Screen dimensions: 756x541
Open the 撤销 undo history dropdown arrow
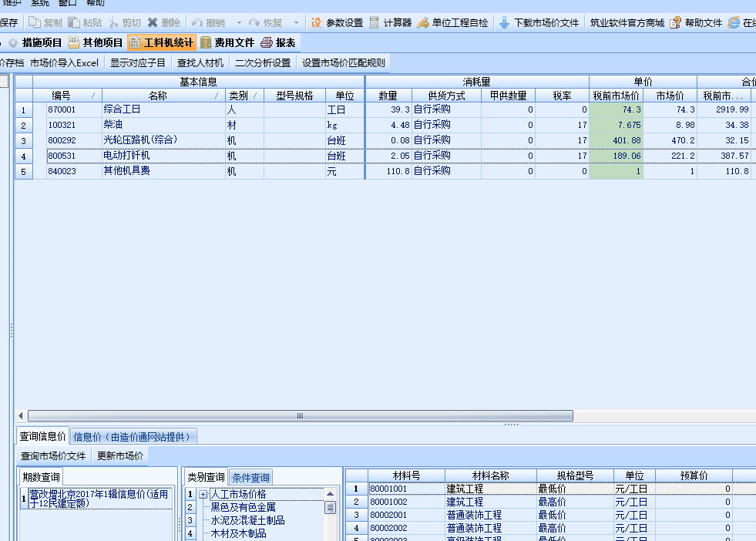[239, 23]
